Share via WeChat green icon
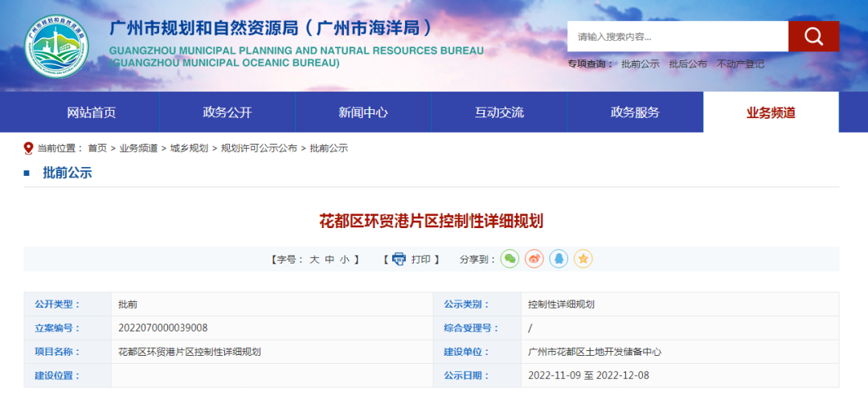 [x=510, y=258]
